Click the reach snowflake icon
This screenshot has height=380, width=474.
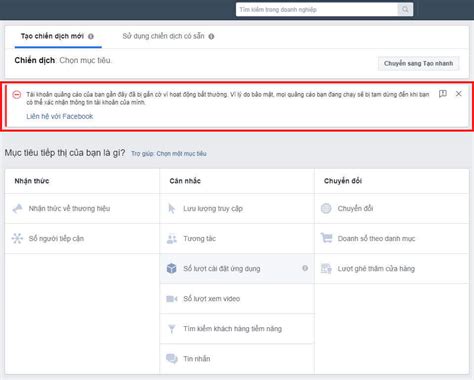pos(17,239)
